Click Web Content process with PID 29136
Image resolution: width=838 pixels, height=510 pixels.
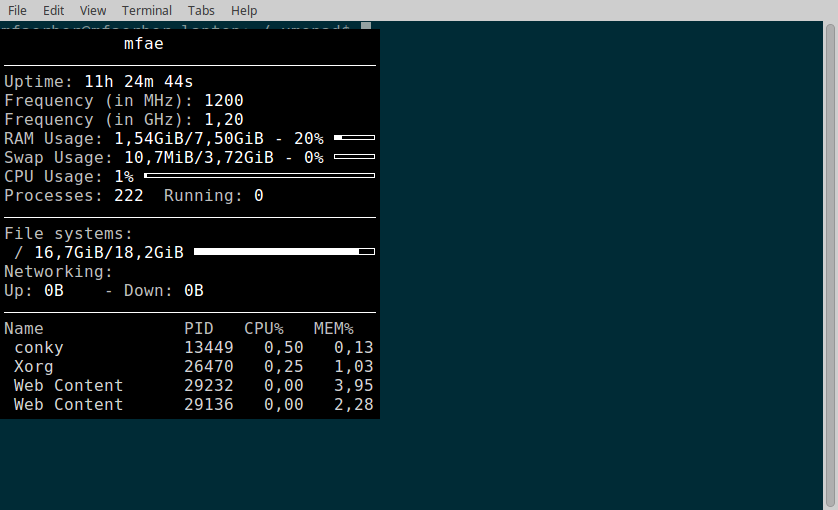point(68,405)
